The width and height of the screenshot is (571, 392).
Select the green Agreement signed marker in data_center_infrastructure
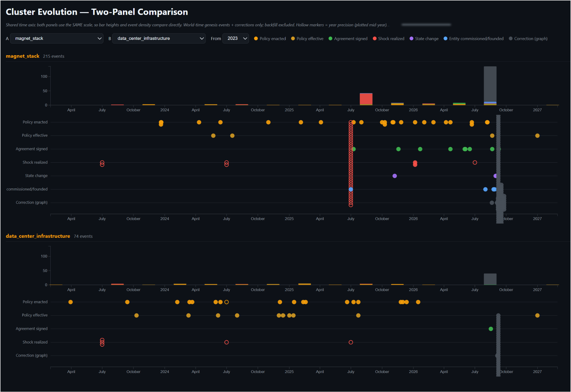(491, 329)
